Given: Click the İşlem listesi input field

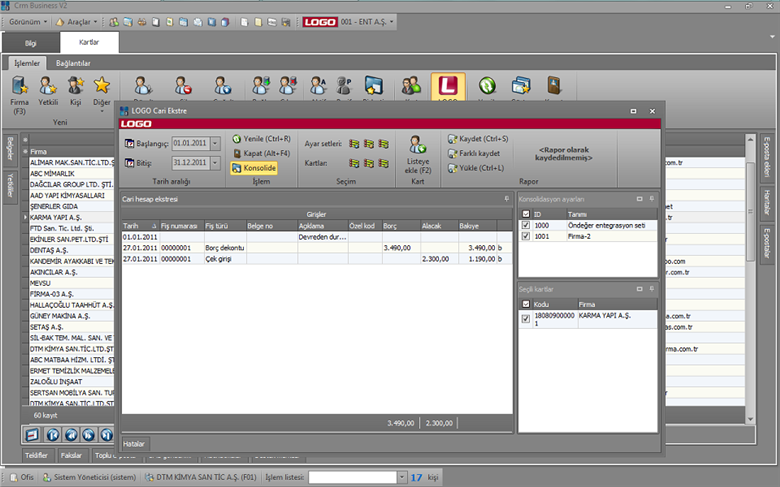Looking at the screenshot, I should pos(353,478).
